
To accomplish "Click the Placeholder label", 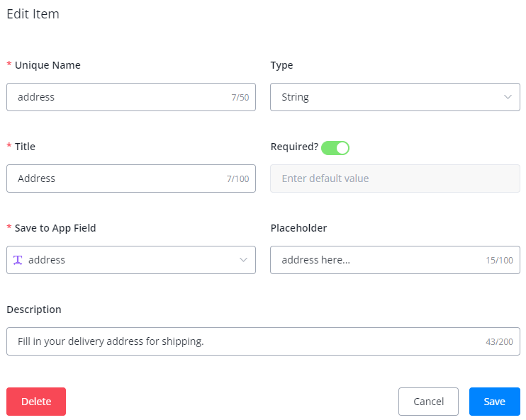I will coord(298,228).
